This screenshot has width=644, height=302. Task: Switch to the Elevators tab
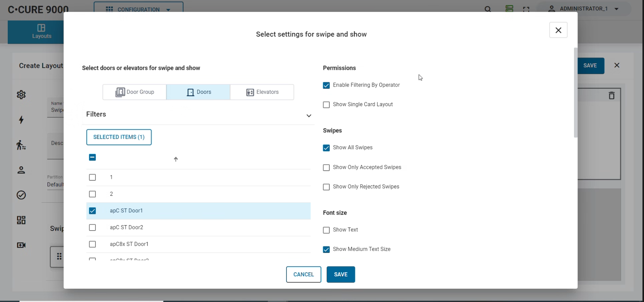click(x=262, y=92)
